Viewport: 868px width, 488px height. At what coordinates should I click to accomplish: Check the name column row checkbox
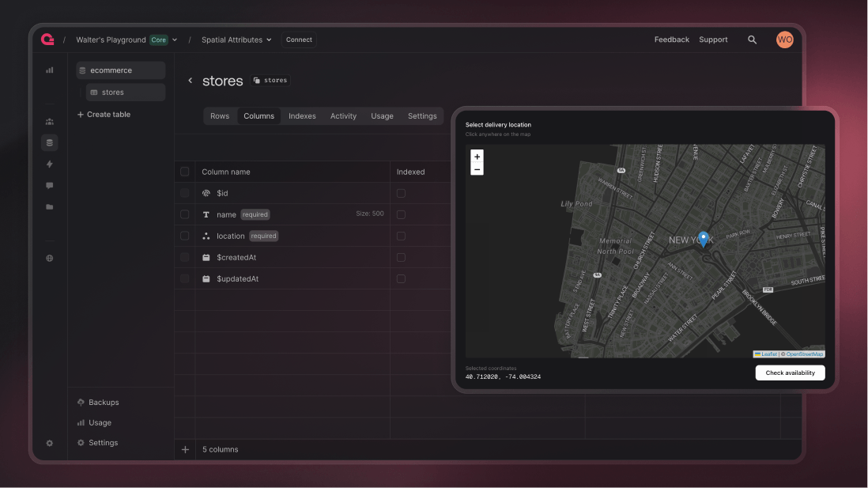click(185, 214)
